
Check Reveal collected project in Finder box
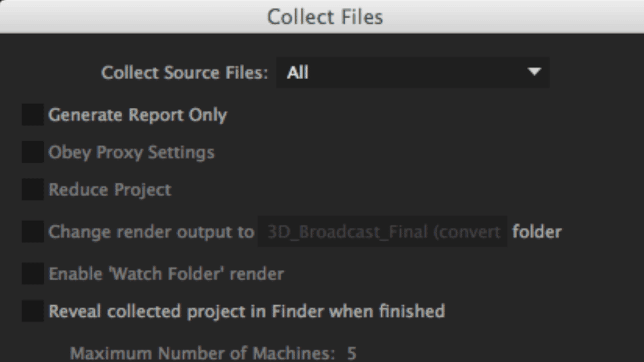pyautogui.click(x=33, y=311)
